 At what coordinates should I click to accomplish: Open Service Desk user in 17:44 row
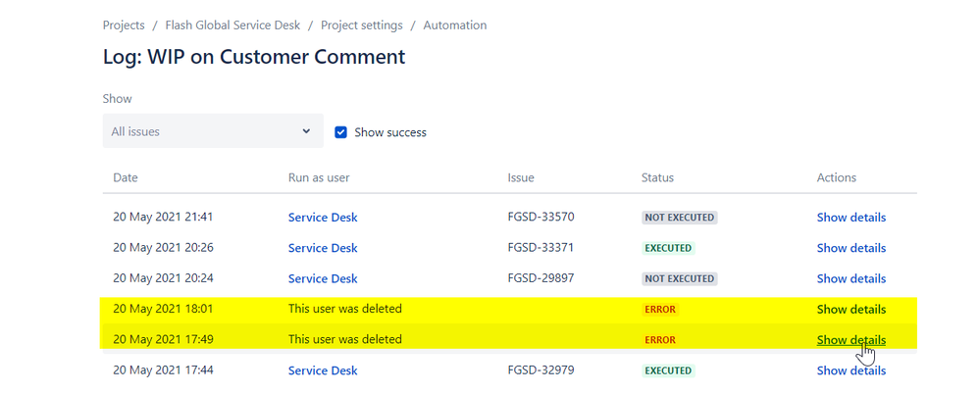[323, 370]
